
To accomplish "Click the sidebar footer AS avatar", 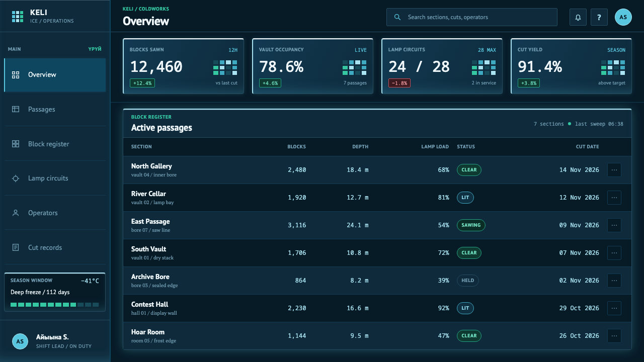I will tap(20, 341).
